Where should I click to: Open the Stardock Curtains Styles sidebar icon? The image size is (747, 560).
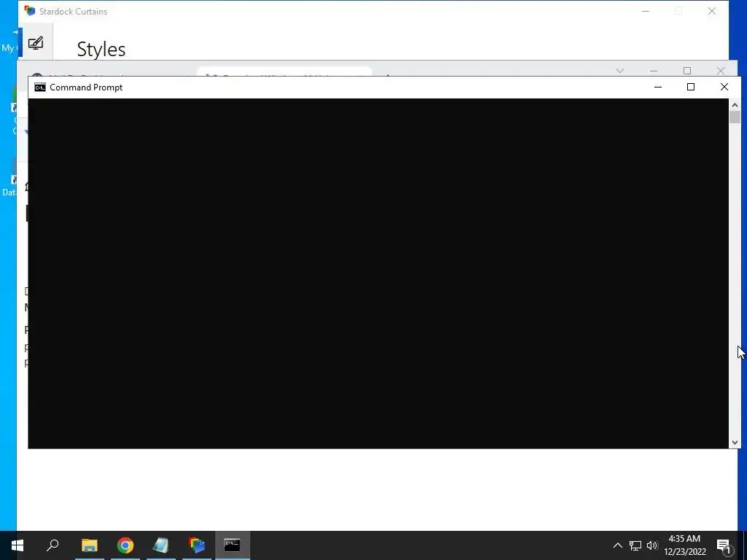click(x=36, y=43)
